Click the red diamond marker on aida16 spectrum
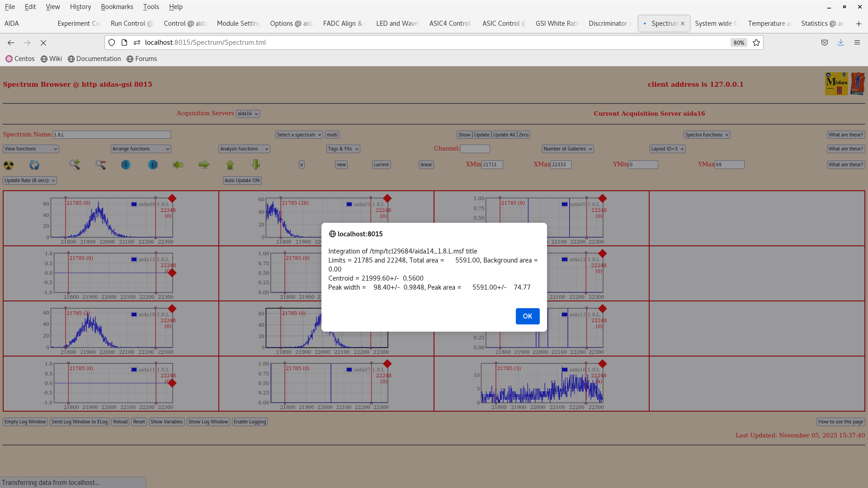Image resolution: width=868 pixels, height=488 pixels. tap(602, 363)
